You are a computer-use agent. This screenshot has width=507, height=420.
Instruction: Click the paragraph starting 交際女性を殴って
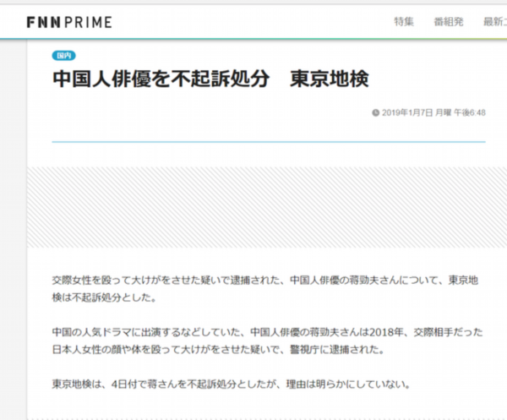click(x=265, y=289)
